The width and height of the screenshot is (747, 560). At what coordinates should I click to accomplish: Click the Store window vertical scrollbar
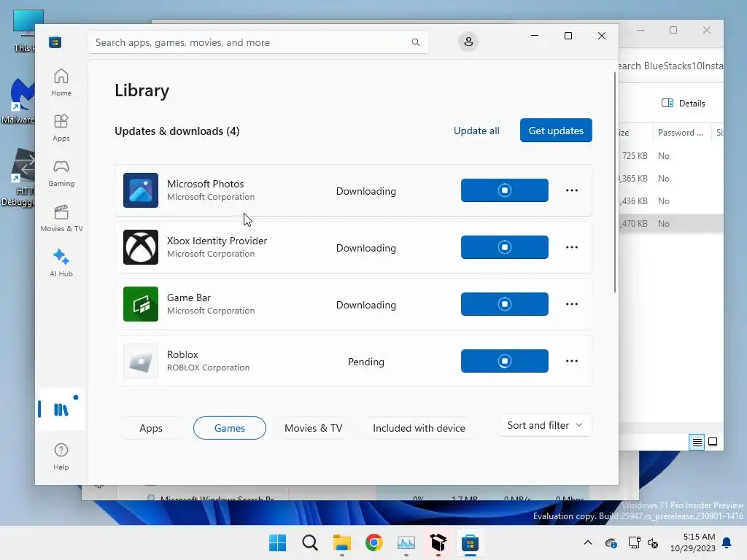614,182
